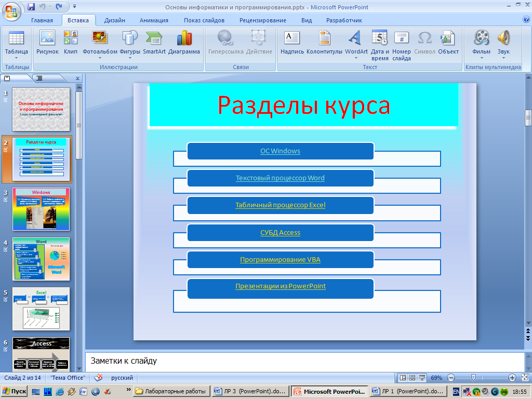The image size is (532, 399).
Task: Create a Фотоальбом photo album
Action: 100,45
